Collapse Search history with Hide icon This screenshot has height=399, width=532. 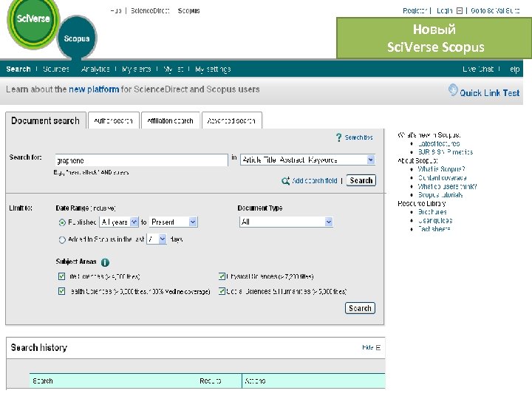pos(378,348)
